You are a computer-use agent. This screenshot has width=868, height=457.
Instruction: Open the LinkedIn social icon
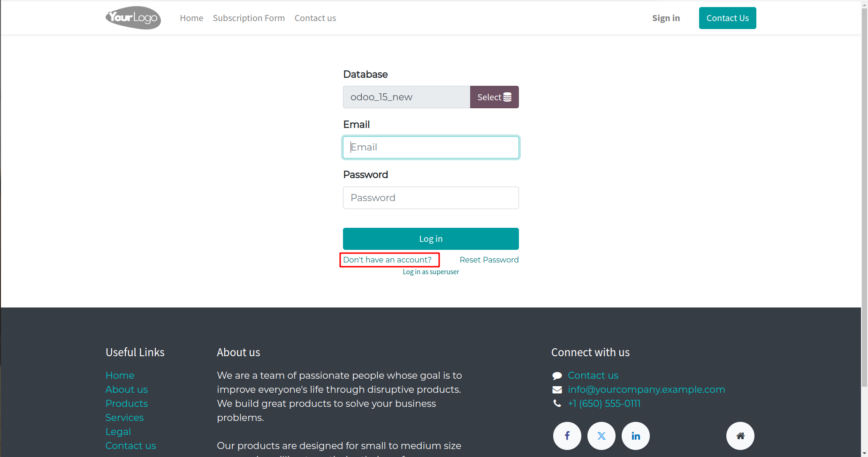click(x=636, y=436)
